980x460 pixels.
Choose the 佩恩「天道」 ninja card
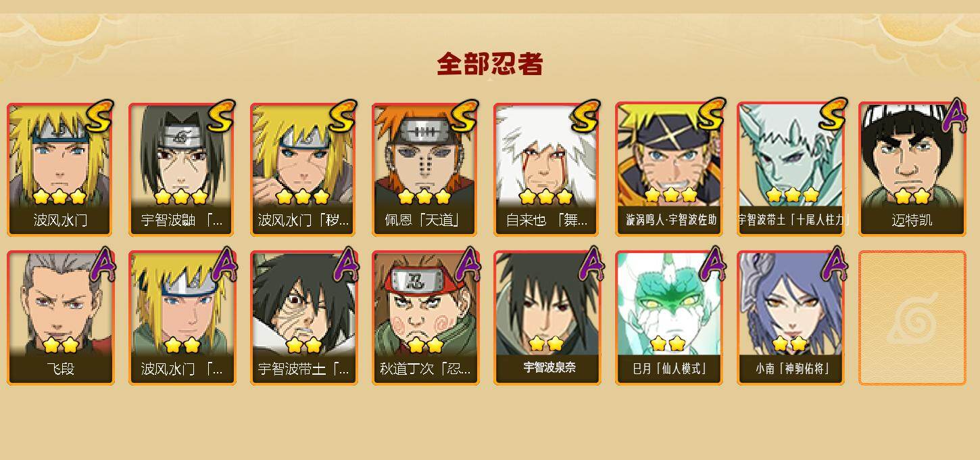tap(425, 169)
